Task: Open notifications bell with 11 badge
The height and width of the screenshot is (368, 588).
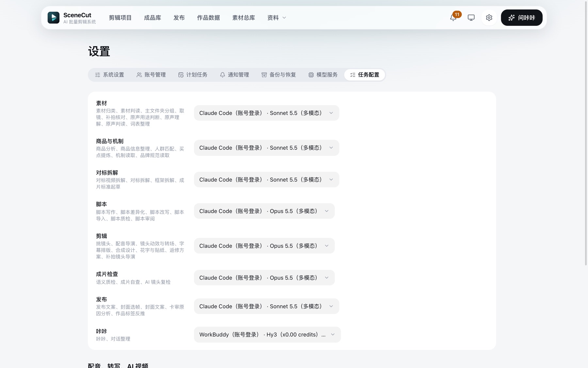Action: coord(453,18)
